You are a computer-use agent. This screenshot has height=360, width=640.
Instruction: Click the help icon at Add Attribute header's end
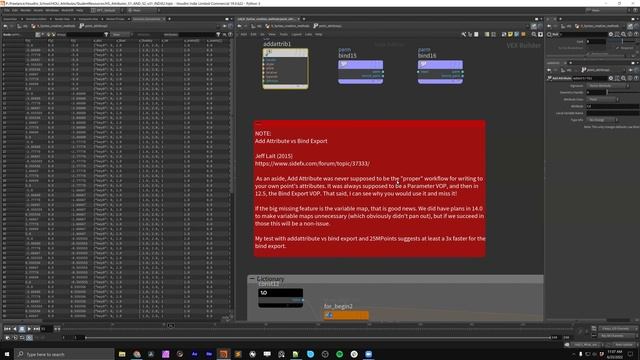pyautogui.click(x=636, y=78)
